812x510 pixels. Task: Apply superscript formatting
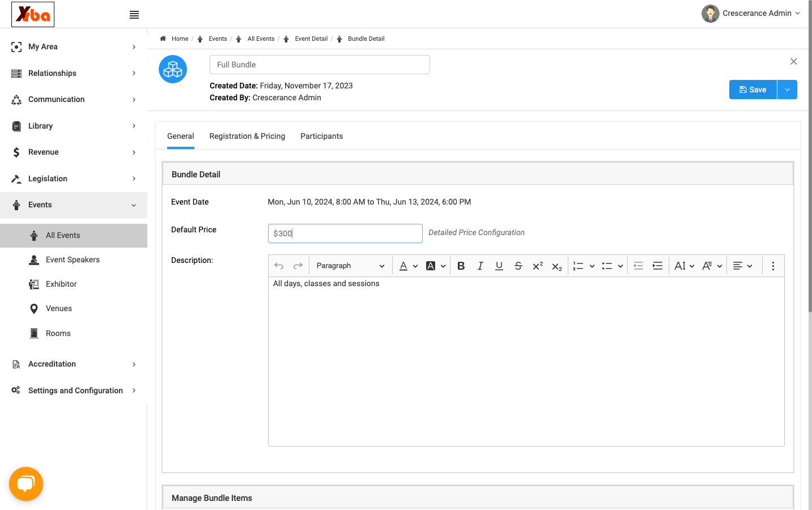coord(538,266)
